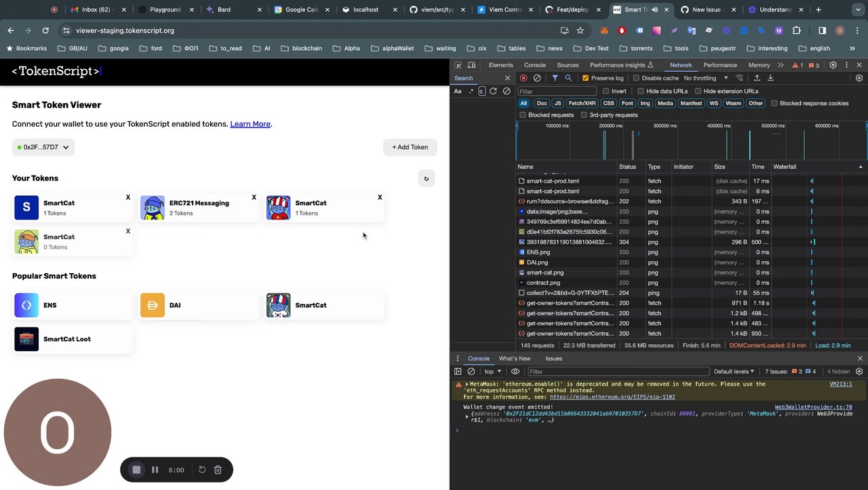
Task: Open console settings gear
Action: [x=859, y=371]
